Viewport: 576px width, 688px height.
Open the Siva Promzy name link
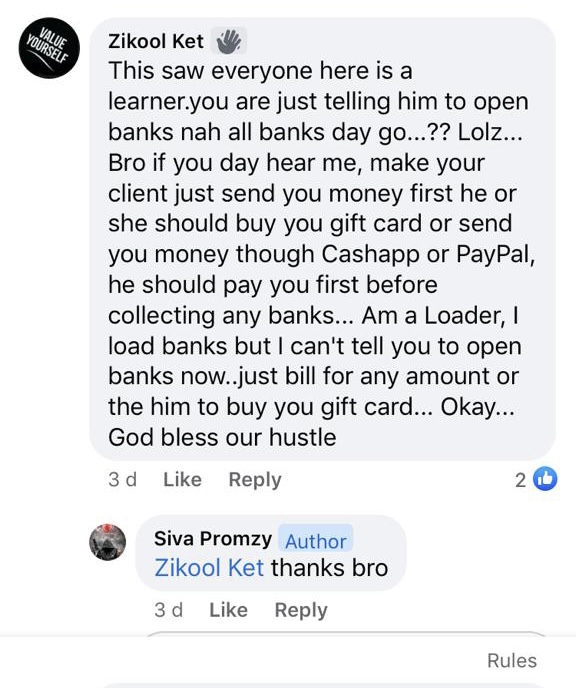tap(213, 538)
